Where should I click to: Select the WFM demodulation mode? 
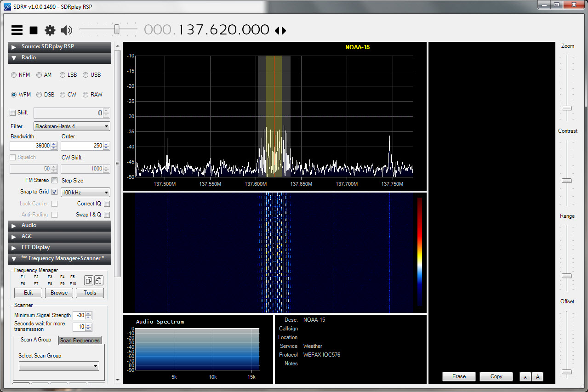point(14,95)
